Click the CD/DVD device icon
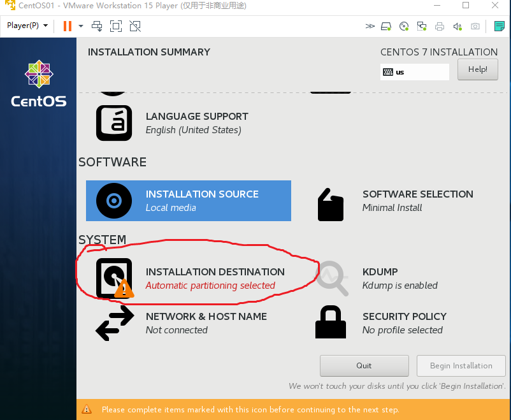Viewport: 511px width, 420px height. (403, 26)
